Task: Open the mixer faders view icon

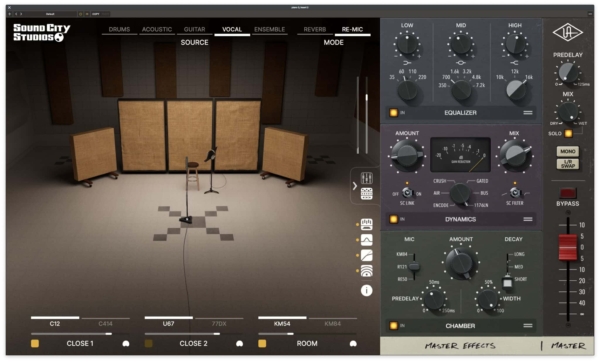Action: coord(367,178)
